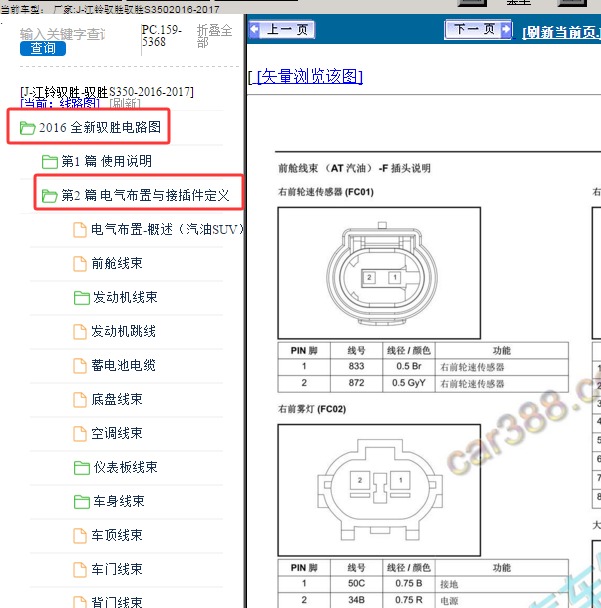Click the J-江铃驭胜-驭胜S350-2016-2017 model label

(107, 92)
